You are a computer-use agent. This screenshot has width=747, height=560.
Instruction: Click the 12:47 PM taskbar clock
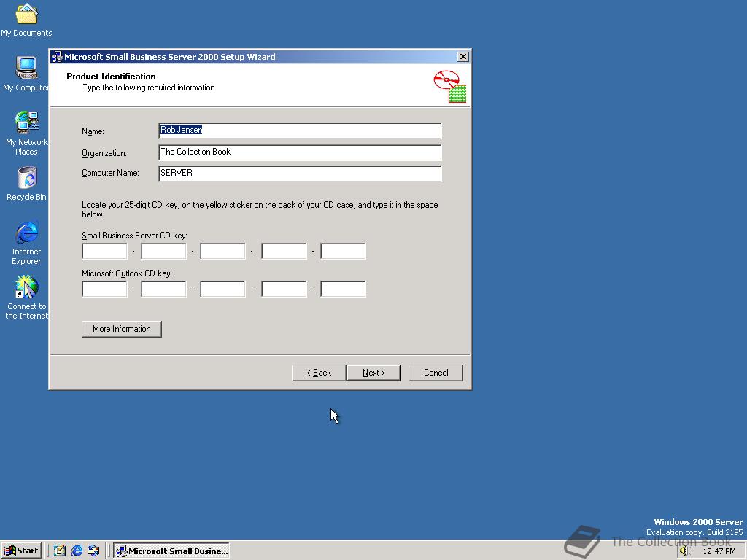[719, 551]
